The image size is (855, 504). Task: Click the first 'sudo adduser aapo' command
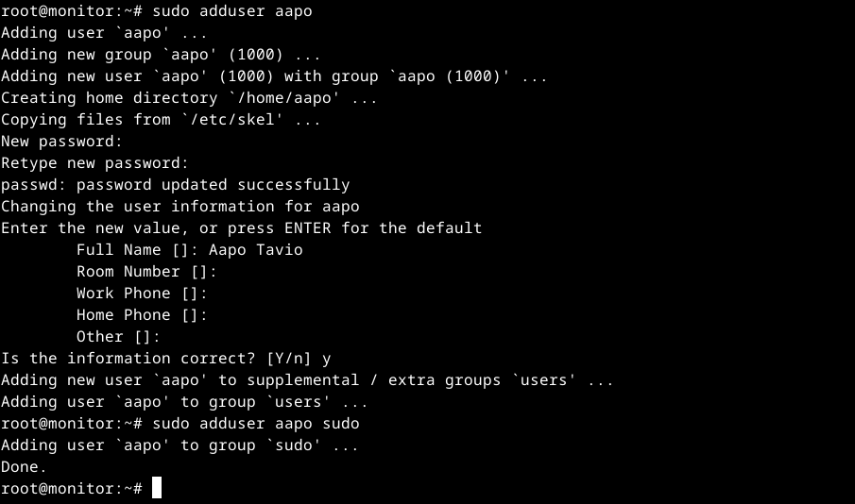click(x=231, y=11)
